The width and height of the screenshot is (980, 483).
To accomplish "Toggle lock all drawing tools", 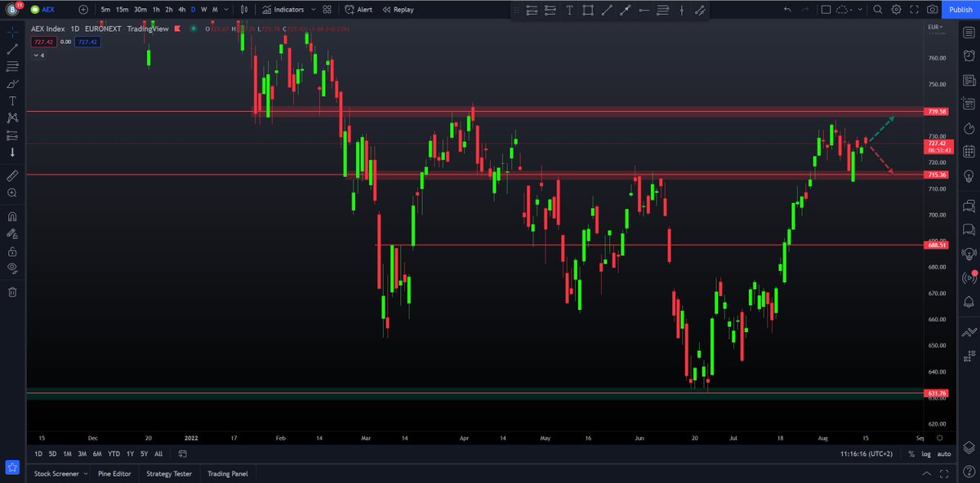I will coord(12,250).
